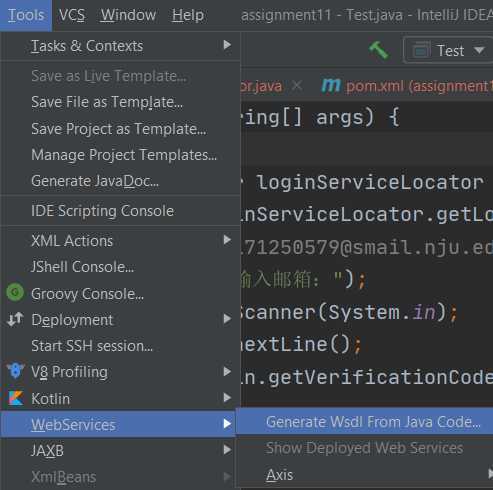This screenshot has width=493, height=490.
Task: Click the green Groovy Console icon
Action: (15, 293)
